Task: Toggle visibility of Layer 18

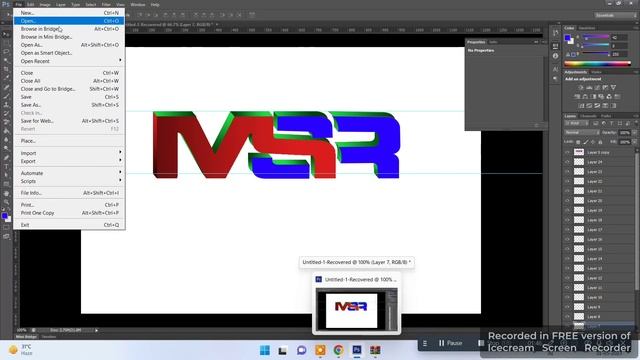Action: click(567, 220)
